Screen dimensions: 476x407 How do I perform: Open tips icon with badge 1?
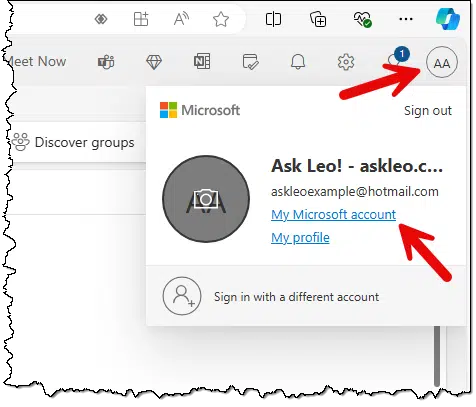click(398, 58)
